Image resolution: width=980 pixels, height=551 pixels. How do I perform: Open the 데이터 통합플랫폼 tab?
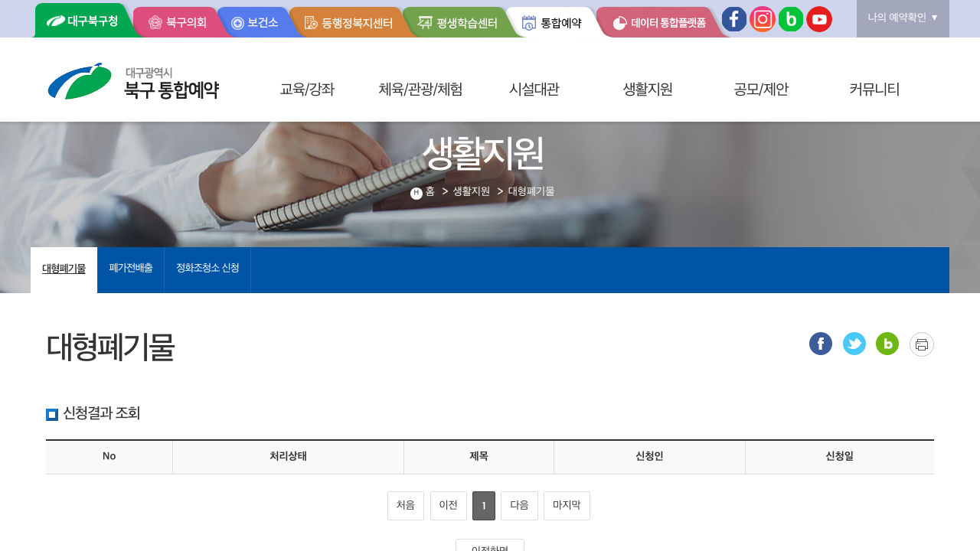pyautogui.click(x=660, y=23)
